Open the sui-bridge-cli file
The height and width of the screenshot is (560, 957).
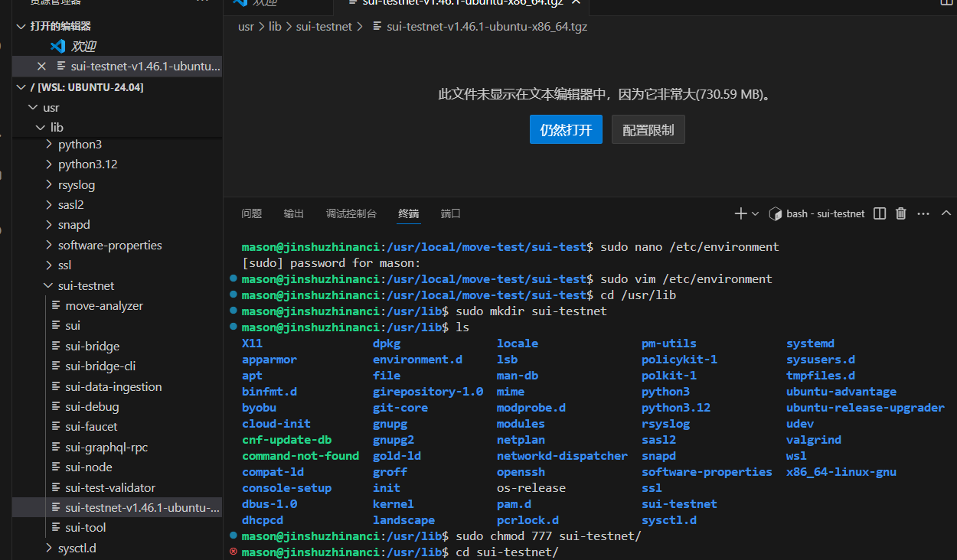pyautogui.click(x=100, y=366)
